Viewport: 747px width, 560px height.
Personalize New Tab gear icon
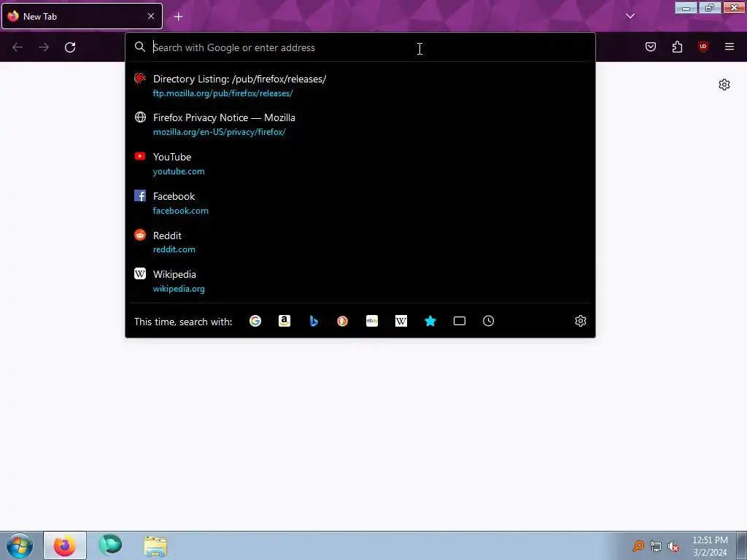[x=724, y=85]
